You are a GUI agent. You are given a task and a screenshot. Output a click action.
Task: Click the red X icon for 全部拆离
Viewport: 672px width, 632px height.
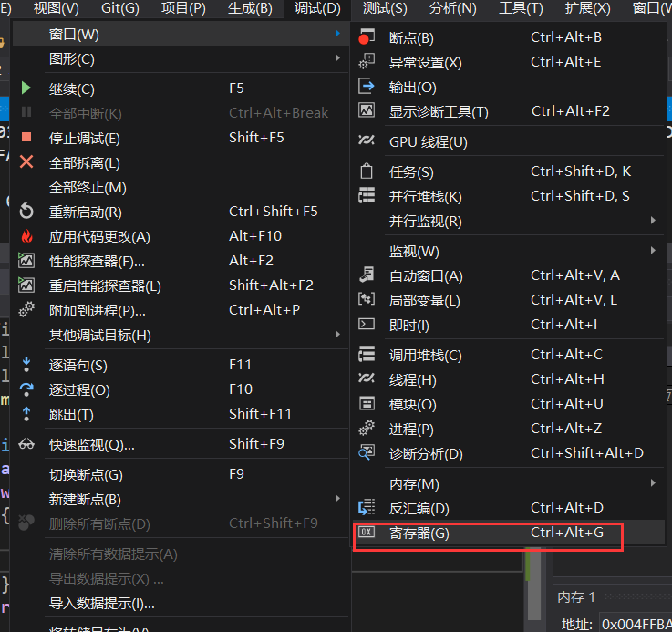[x=26, y=162]
